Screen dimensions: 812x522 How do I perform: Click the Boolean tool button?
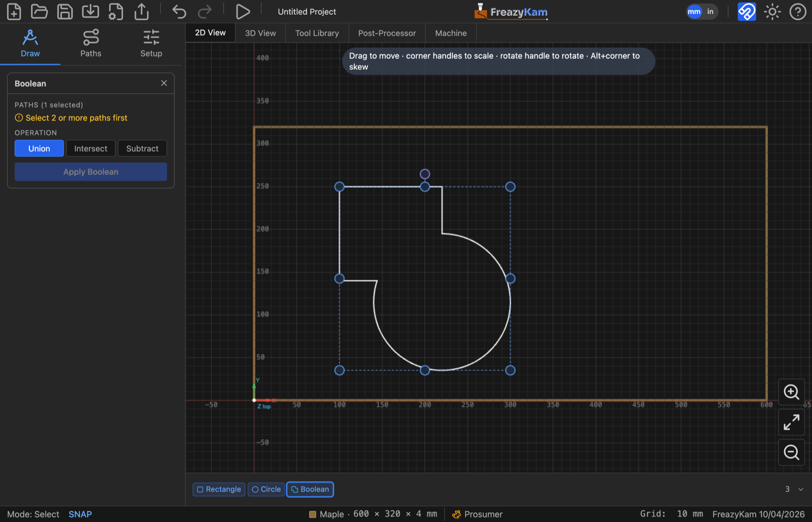(x=310, y=490)
